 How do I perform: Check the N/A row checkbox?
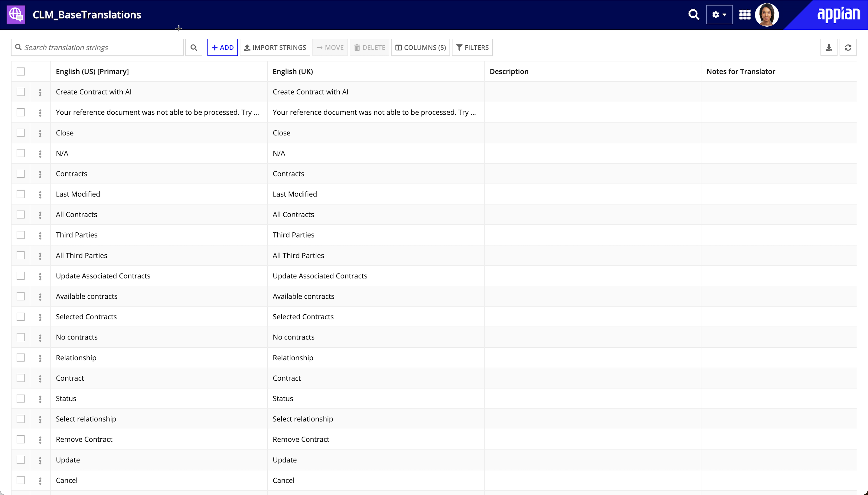pyautogui.click(x=21, y=153)
